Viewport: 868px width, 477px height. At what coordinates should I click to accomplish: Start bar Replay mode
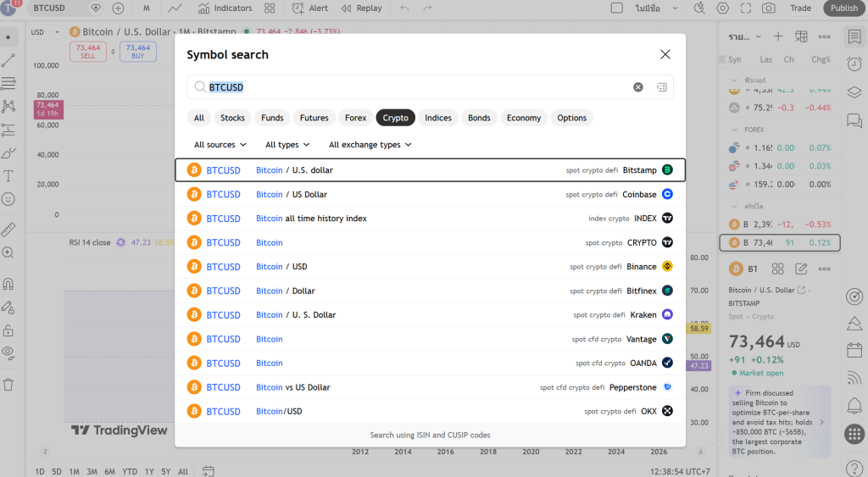pyautogui.click(x=361, y=8)
